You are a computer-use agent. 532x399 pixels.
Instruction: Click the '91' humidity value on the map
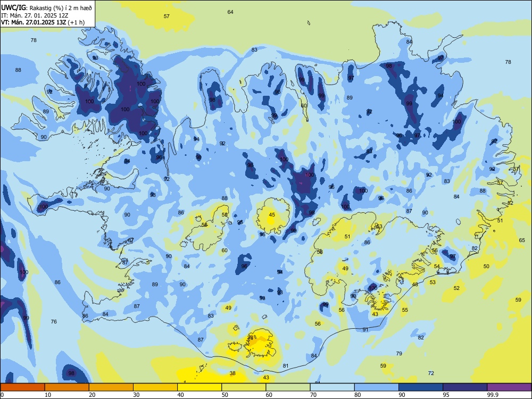pos(365,329)
